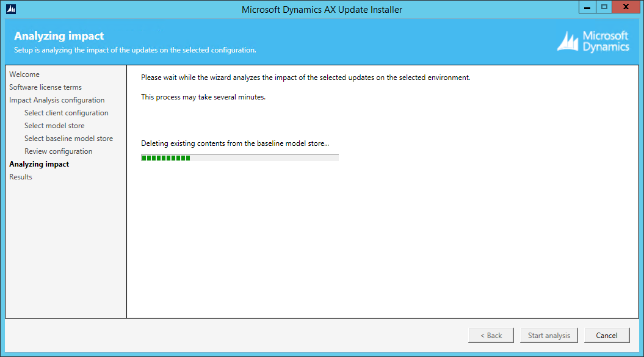Open Select client configuration step
This screenshot has width=644, height=357.
(67, 112)
